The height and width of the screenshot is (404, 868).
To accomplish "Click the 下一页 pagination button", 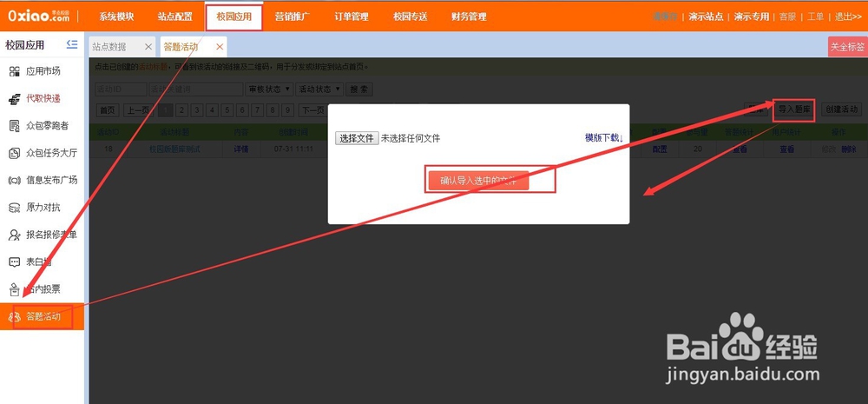I will [312, 109].
